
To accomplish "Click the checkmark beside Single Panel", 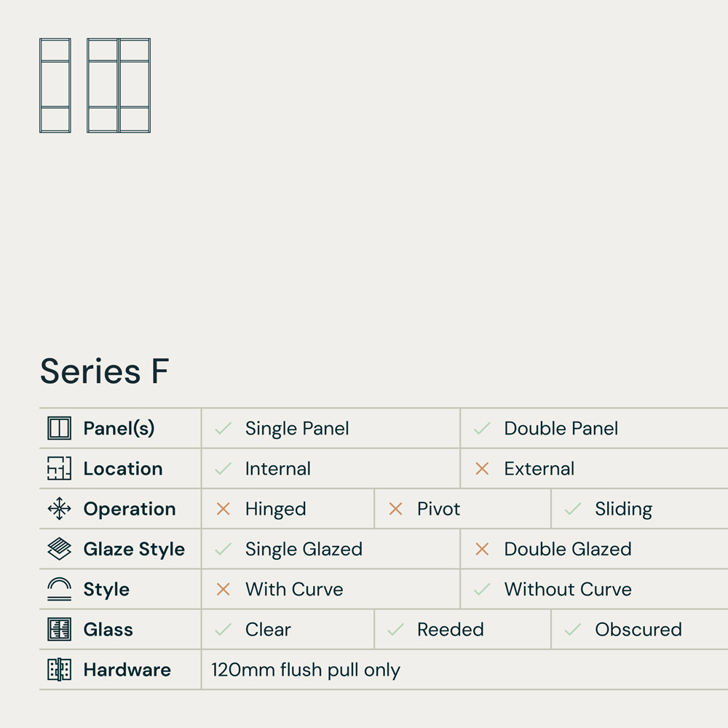I will click(x=223, y=429).
